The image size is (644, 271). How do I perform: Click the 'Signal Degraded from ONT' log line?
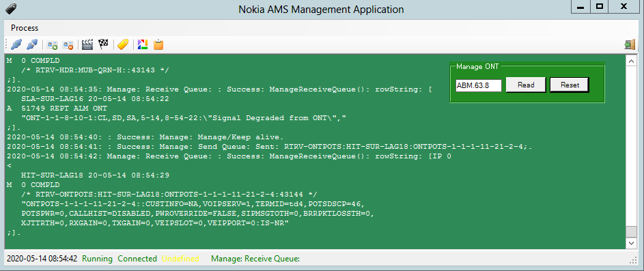click(184, 118)
